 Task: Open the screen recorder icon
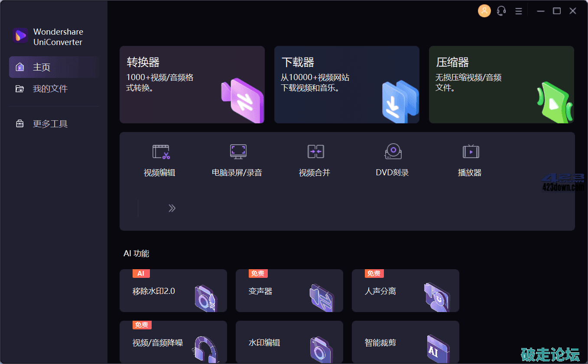coord(238,152)
